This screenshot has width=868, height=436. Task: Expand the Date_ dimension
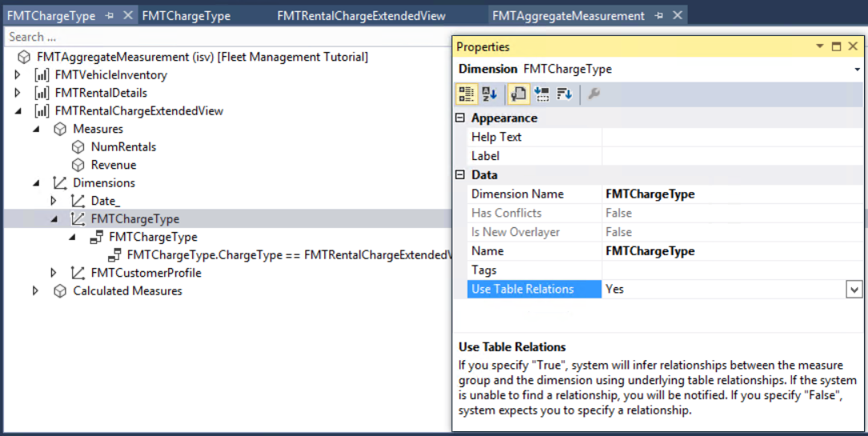pos(54,201)
